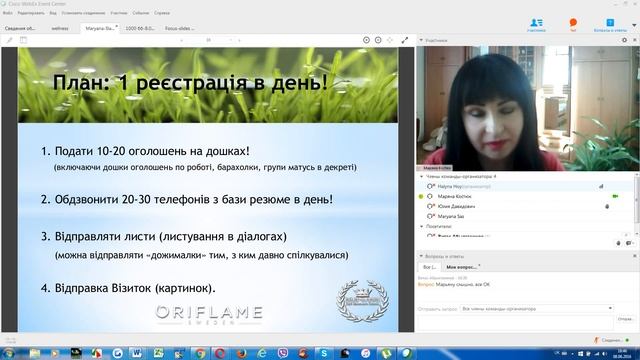Click the signal icon in Halyna's row
Image resolution: width=640 pixels, height=360 pixels.
pyautogui.click(x=601, y=187)
